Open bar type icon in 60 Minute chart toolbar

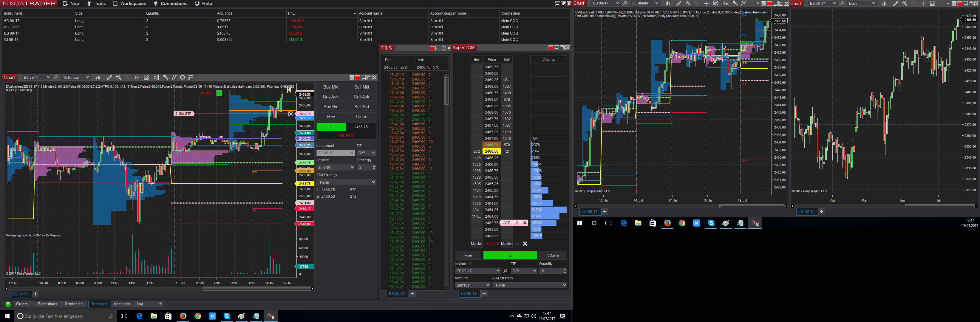pos(668,3)
